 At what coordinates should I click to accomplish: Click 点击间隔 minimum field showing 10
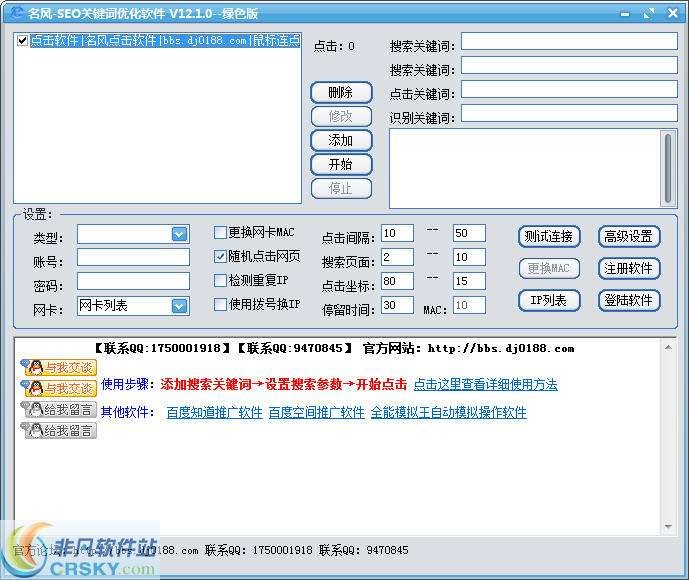(397, 233)
